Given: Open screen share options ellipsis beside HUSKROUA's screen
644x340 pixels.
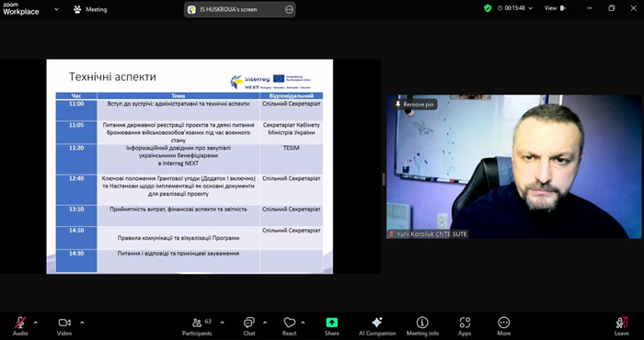Looking at the screenshot, I should (x=289, y=9).
